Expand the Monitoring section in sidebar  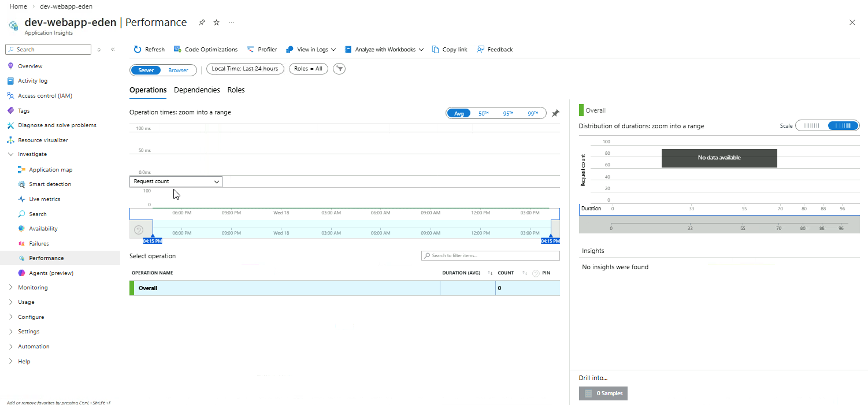point(32,288)
